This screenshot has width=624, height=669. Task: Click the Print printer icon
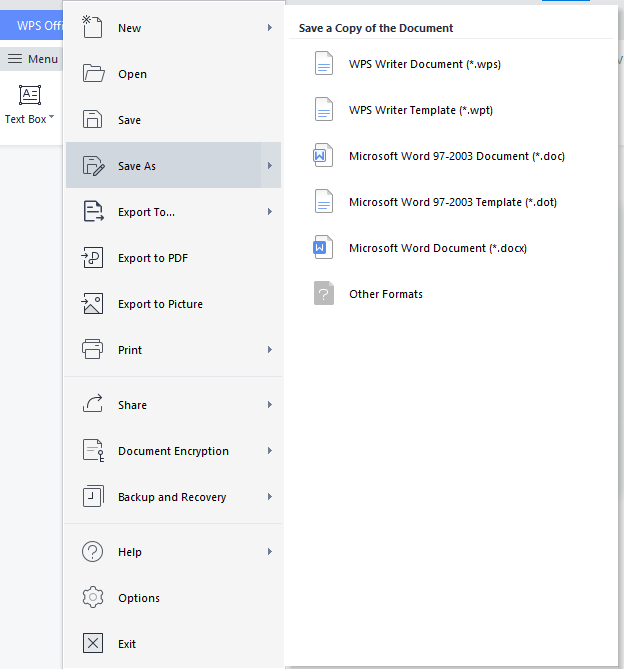pos(92,350)
